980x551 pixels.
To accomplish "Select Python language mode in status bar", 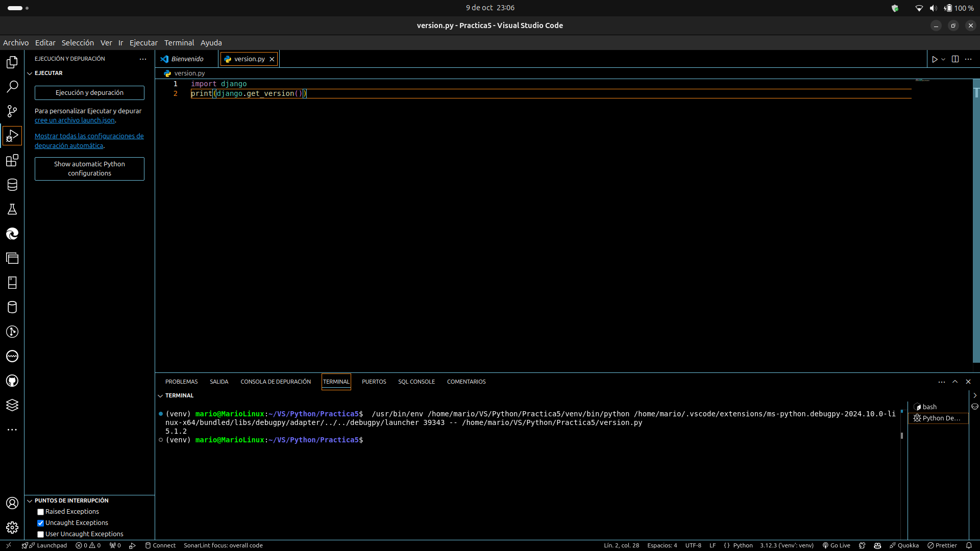I will pos(743,545).
